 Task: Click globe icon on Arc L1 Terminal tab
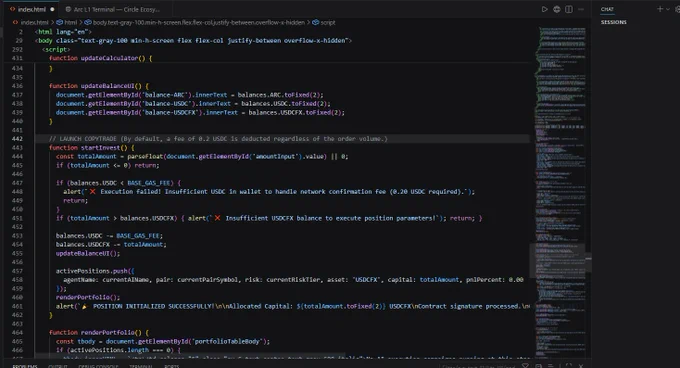coord(68,9)
